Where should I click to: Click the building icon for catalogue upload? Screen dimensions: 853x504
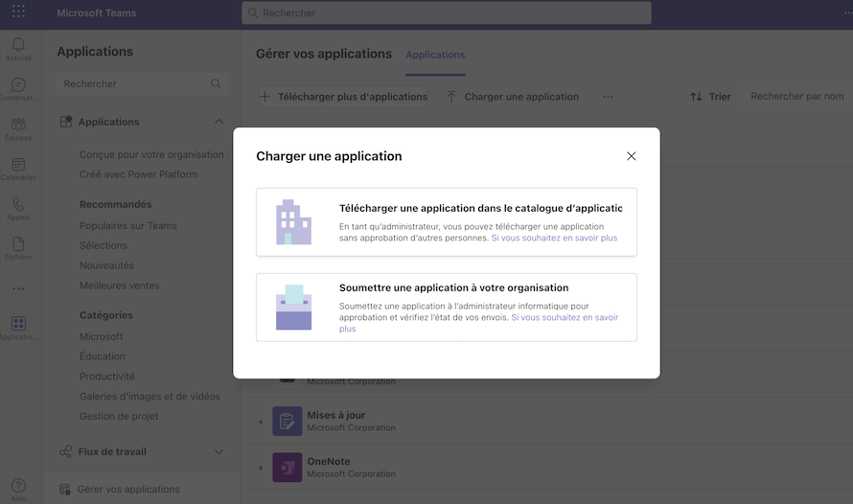(x=294, y=222)
